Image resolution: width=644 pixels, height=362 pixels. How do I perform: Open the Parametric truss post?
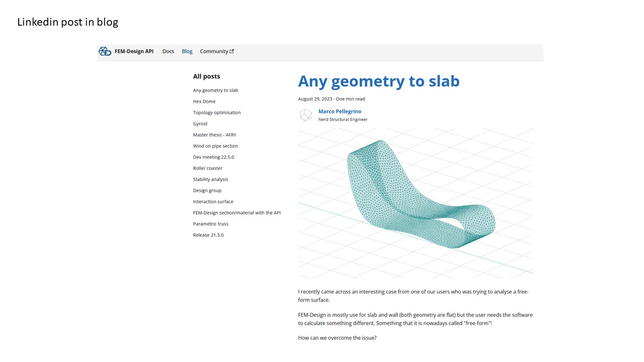pyautogui.click(x=210, y=224)
